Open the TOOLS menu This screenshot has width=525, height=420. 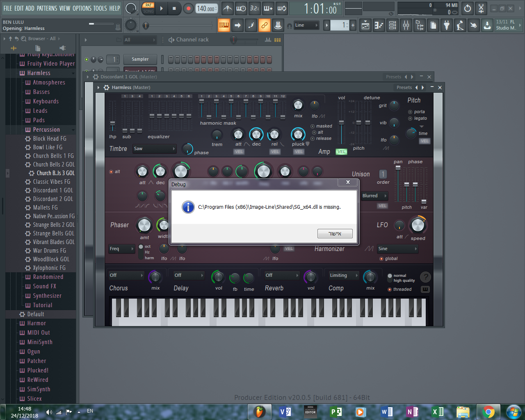[100, 8]
